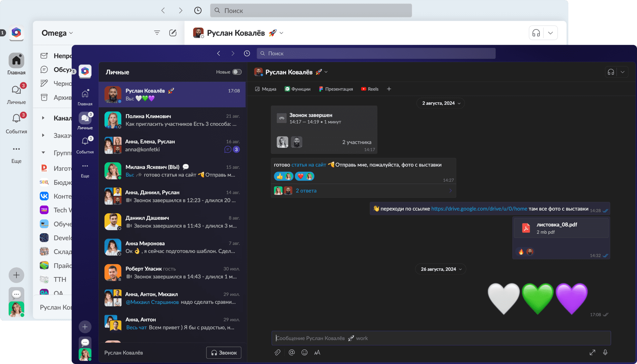
Task: Open history clock in dark window
Action: (x=247, y=53)
